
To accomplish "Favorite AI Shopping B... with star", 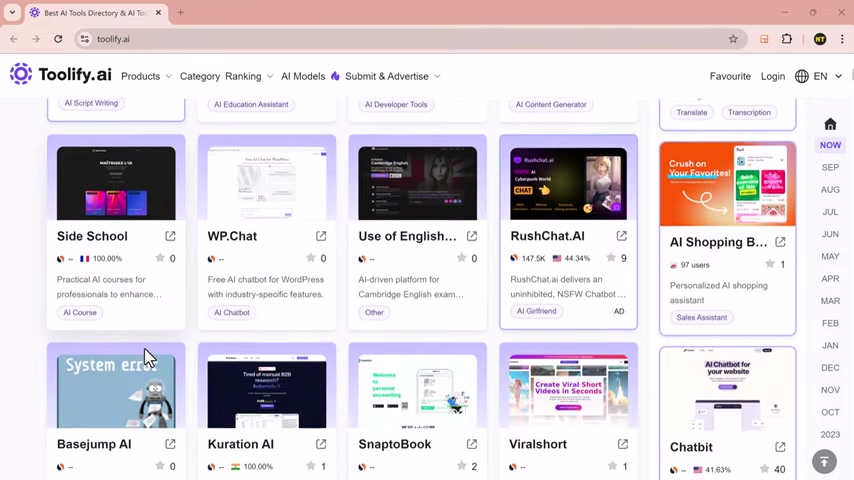I will pos(770,264).
